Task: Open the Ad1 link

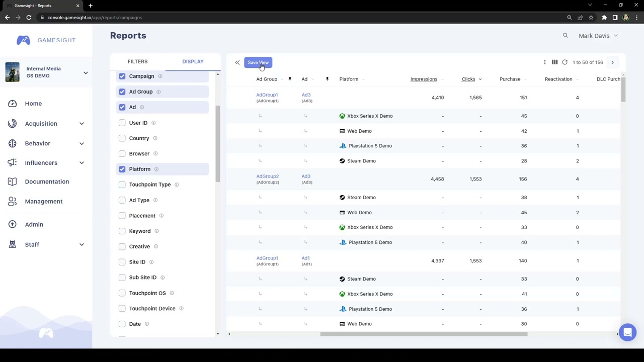Action: [305, 258]
